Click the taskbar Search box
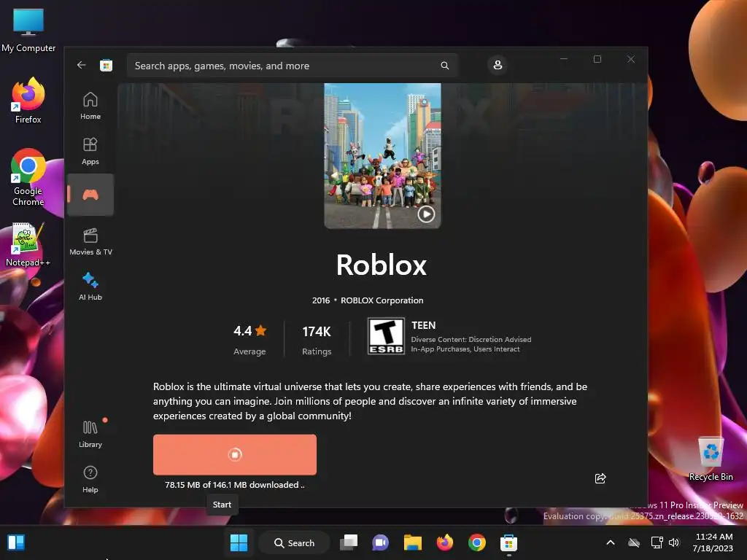 [x=295, y=542]
